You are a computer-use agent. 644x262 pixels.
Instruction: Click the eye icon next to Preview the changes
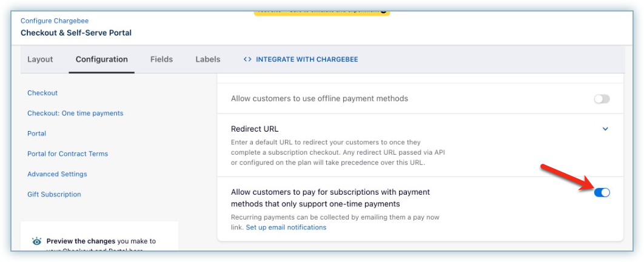pyautogui.click(x=37, y=241)
